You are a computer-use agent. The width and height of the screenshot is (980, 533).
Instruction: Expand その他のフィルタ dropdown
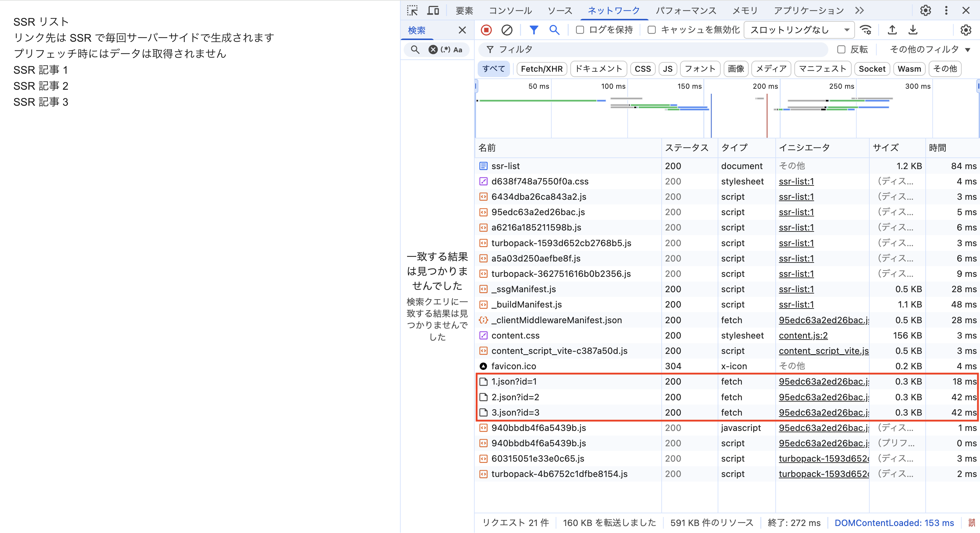coord(929,49)
